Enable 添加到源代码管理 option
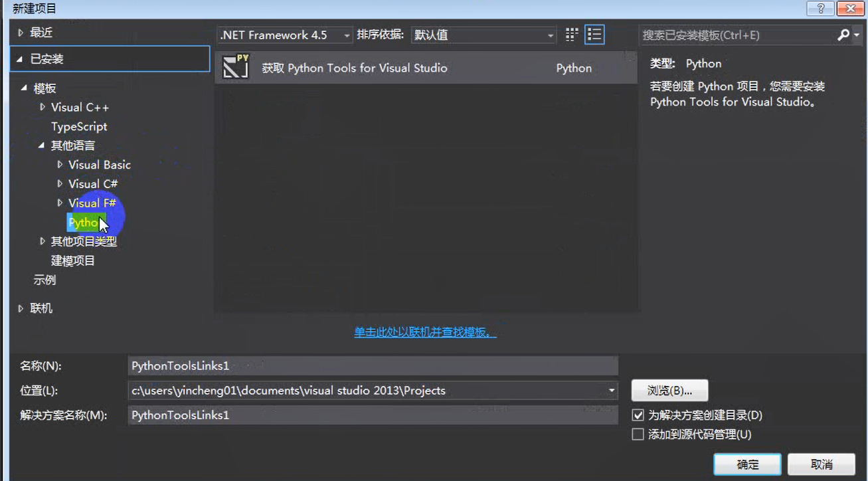 (638, 434)
